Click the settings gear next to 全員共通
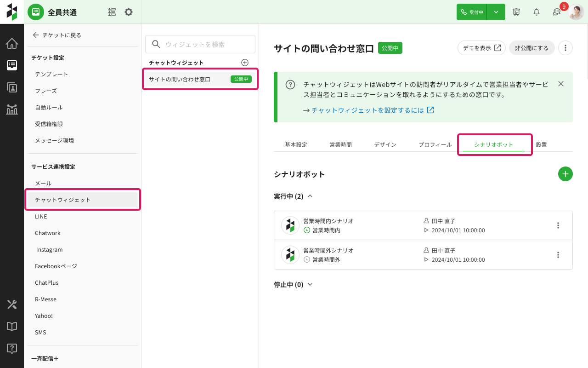Viewport: 588px width, 368px height. (129, 12)
